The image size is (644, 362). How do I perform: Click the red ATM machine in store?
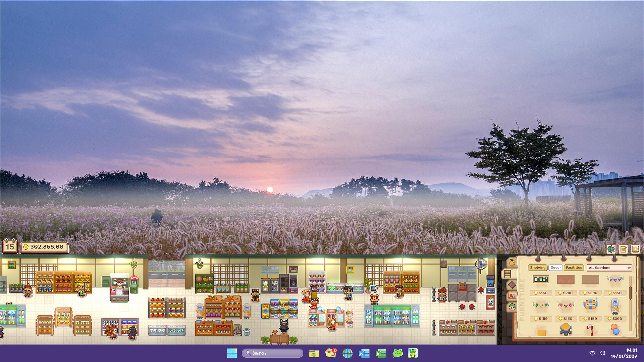[134, 284]
